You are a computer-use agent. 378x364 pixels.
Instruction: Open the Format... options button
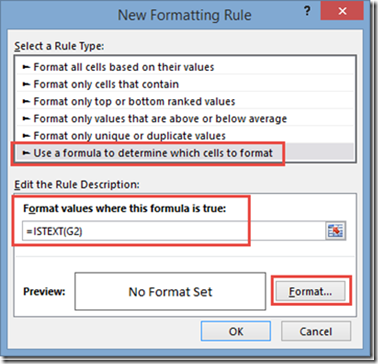tap(311, 292)
